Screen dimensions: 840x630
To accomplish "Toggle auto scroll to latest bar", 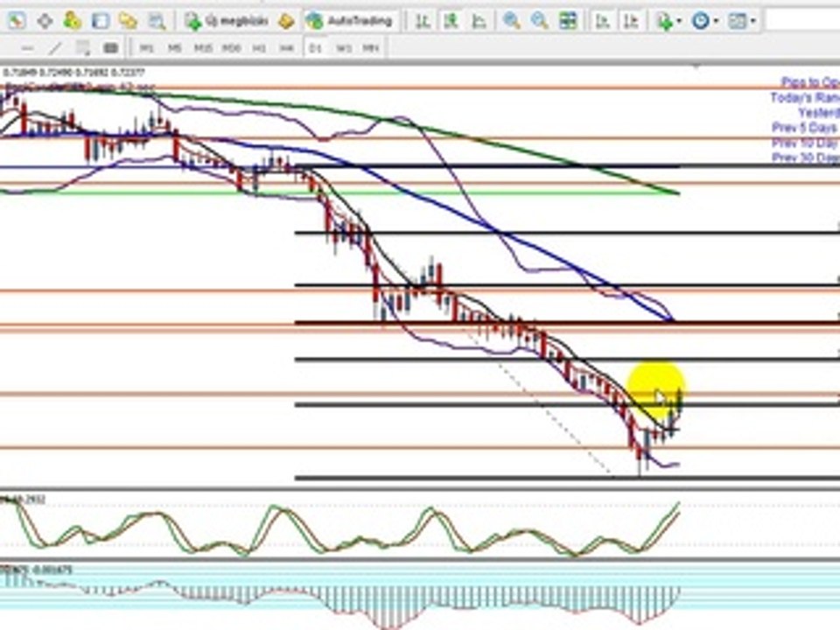I will click(603, 21).
